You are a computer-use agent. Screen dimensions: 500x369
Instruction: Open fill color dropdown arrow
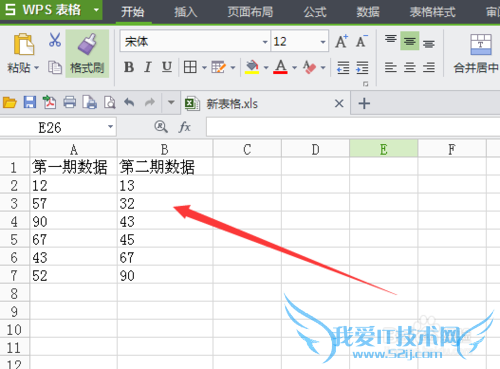click(x=266, y=68)
